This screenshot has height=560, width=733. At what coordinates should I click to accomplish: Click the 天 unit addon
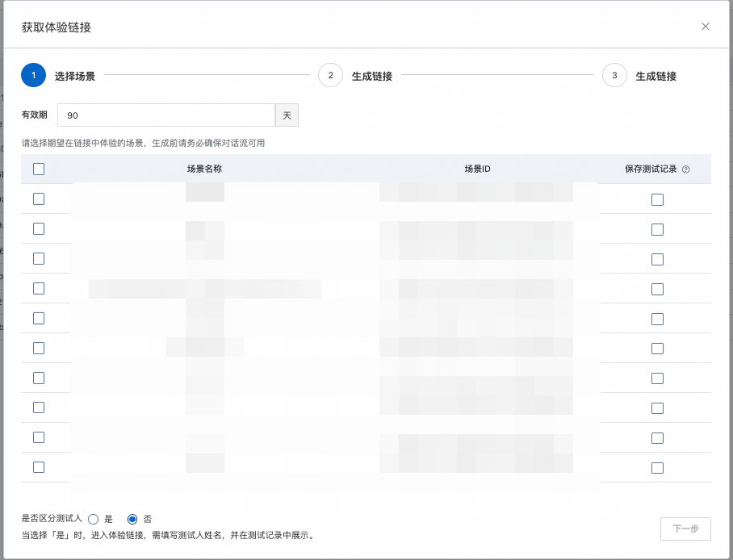(287, 115)
